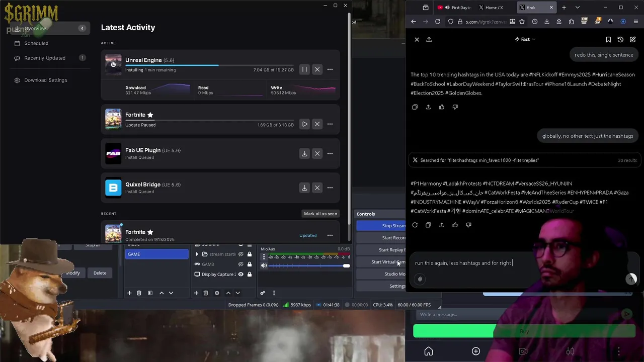Viewport: 644px width, 362px height.
Task: Show the stream starting source group
Action: tap(240, 254)
